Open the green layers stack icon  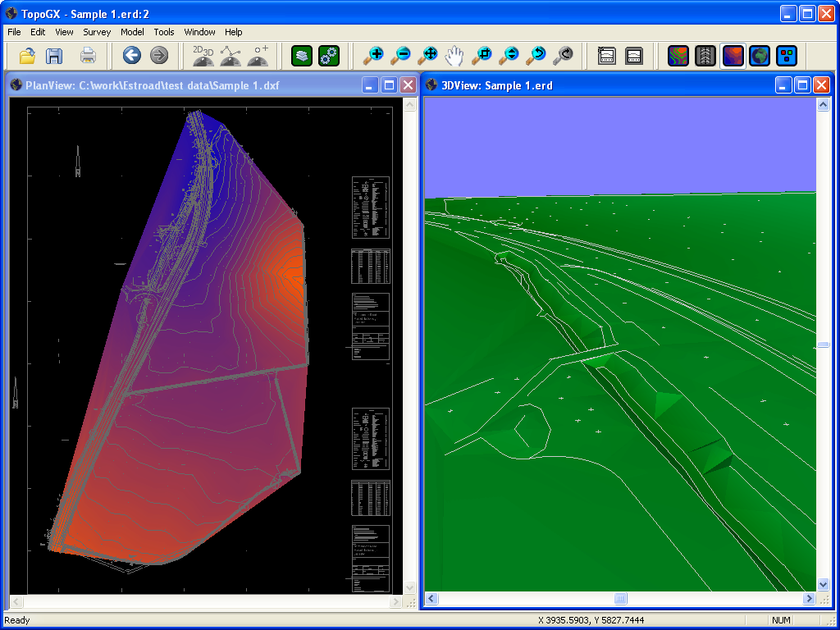click(302, 55)
